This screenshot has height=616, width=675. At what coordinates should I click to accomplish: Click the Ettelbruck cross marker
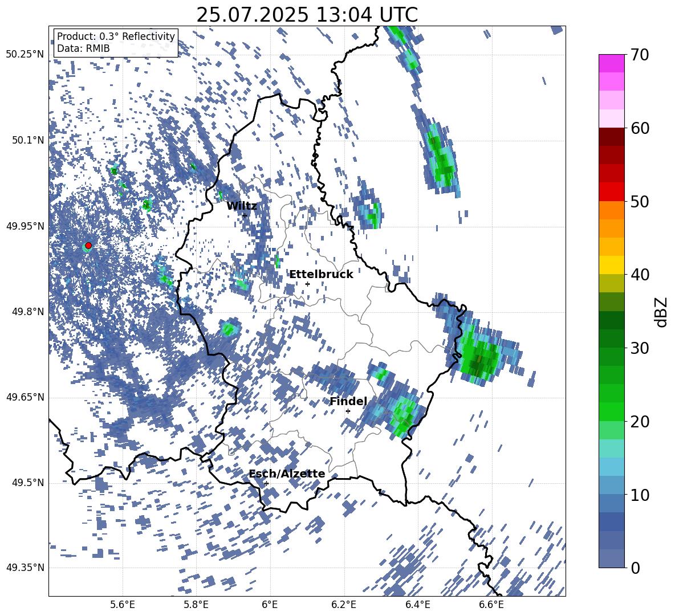pos(307,284)
